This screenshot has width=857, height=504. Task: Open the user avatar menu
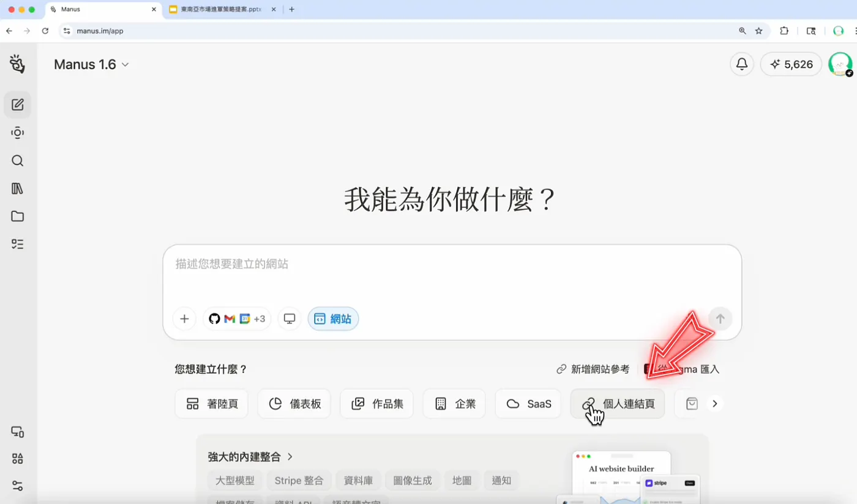pyautogui.click(x=840, y=64)
